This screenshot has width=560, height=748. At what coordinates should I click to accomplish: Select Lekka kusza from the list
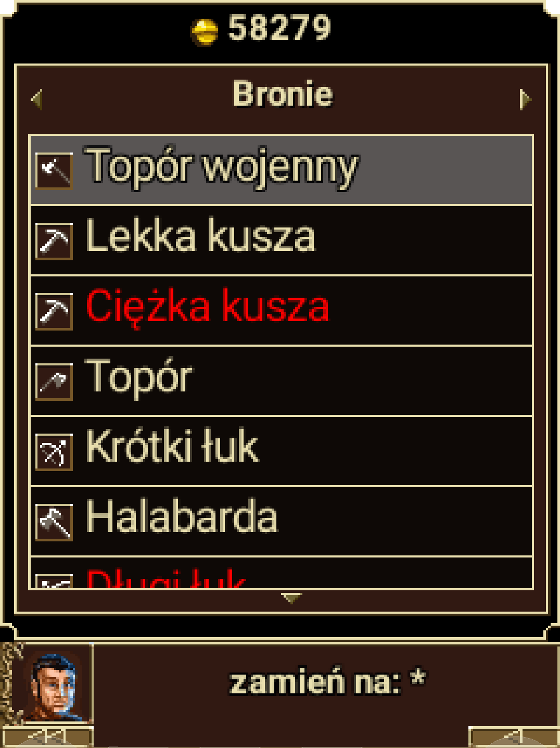pyautogui.click(x=281, y=240)
